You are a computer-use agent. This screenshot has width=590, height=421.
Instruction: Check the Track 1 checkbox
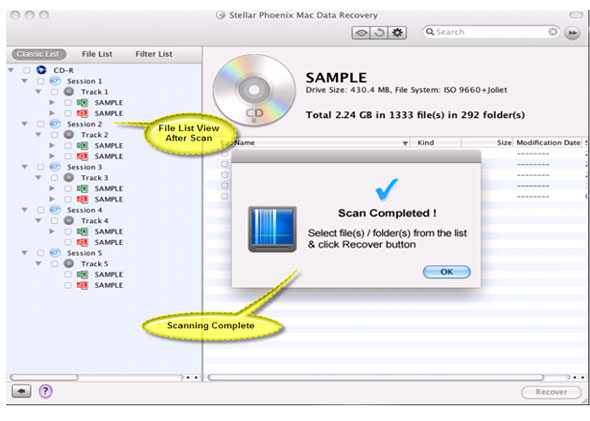(54, 92)
